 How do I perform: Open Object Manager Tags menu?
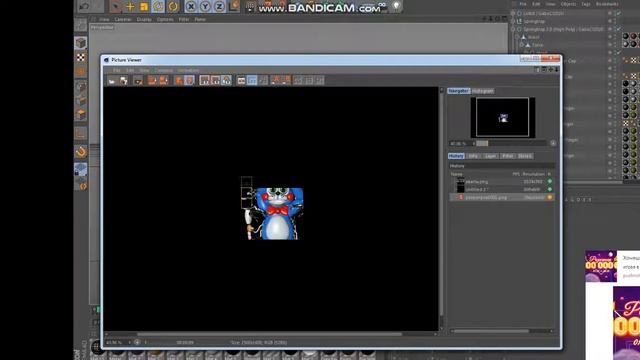pyautogui.click(x=586, y=4)
